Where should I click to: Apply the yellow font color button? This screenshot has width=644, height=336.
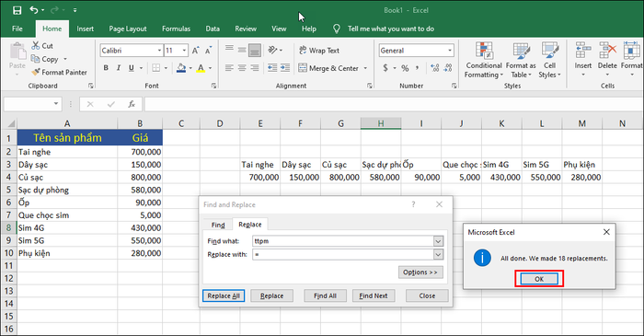click(x=201, y=68)
